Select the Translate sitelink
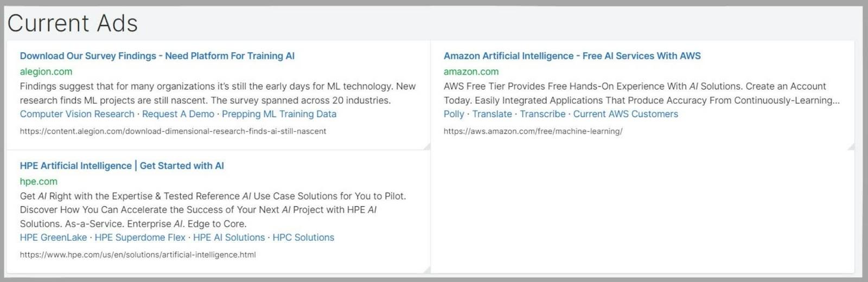 [492, 114]
